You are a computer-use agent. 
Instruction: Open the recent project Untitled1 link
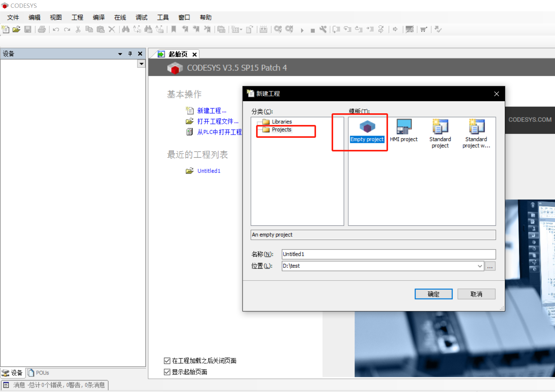click(x=209, y=171)
